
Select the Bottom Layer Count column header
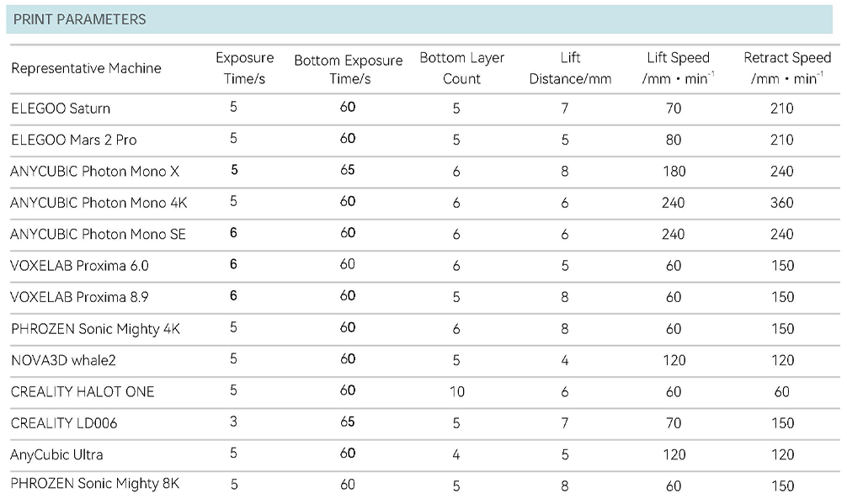pyautogui.click(x=462, y=68)
